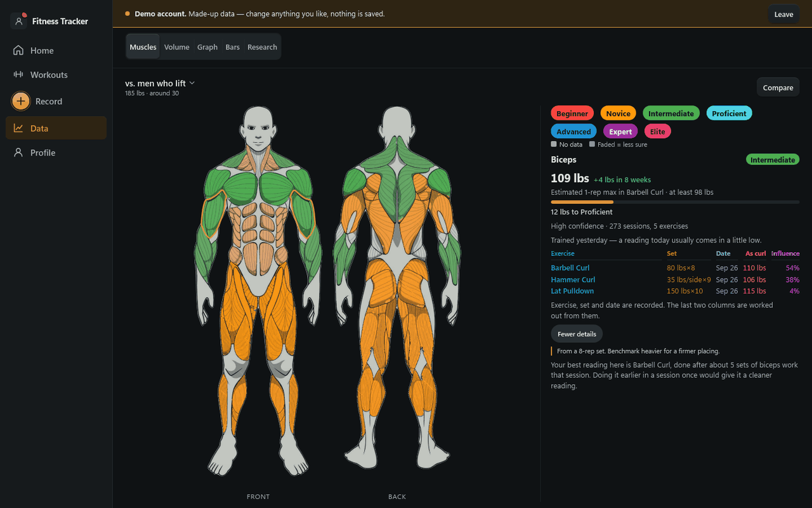The image size is (812, 508).
Task: Click the 'Set' column header
Action: 672,253
